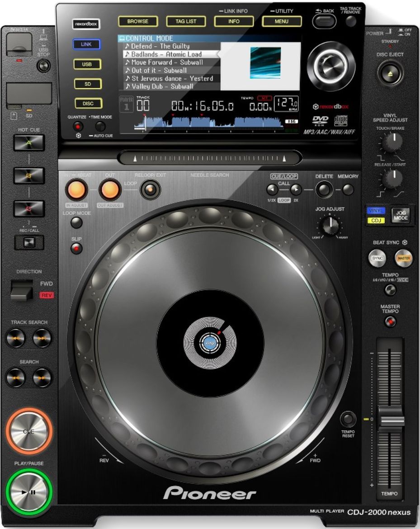This screenshot has width=420, height=529.
Task: Toggle MASTER TEMPO key lock
Action: point(390,322)
